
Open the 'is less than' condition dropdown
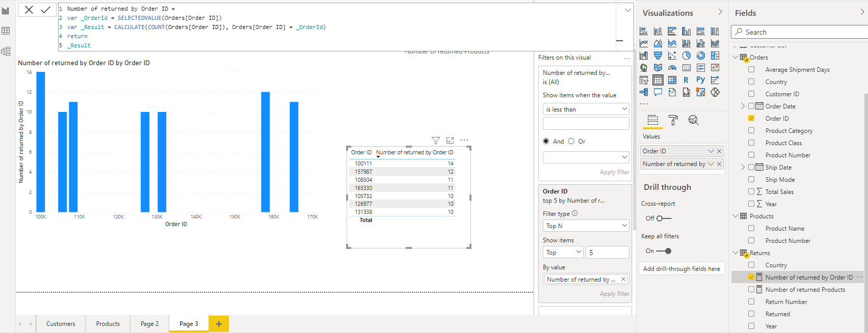(x=586, y=109)
